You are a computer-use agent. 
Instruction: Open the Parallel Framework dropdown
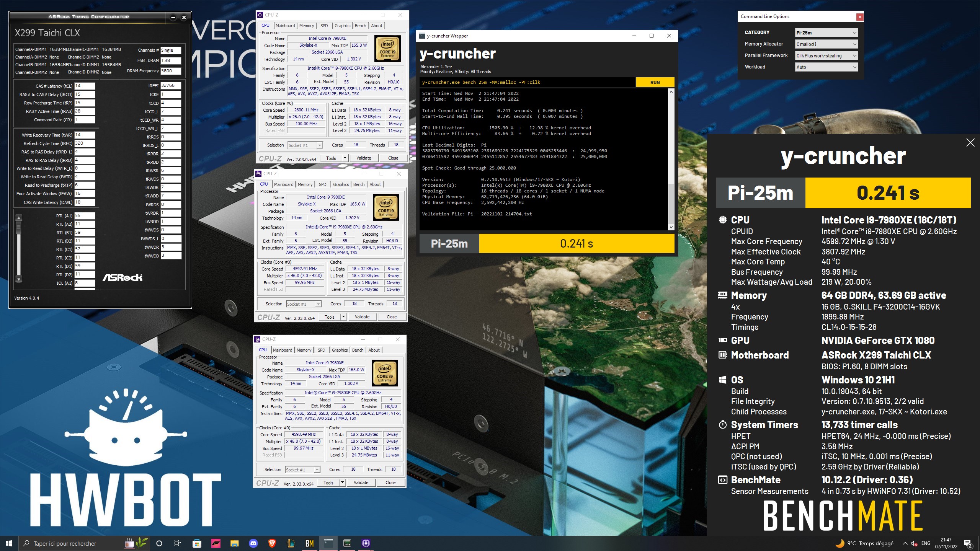[826, 55]
